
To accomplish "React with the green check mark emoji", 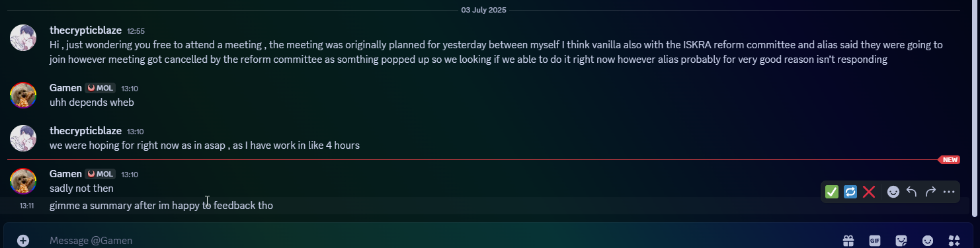I will click(832, 192).
